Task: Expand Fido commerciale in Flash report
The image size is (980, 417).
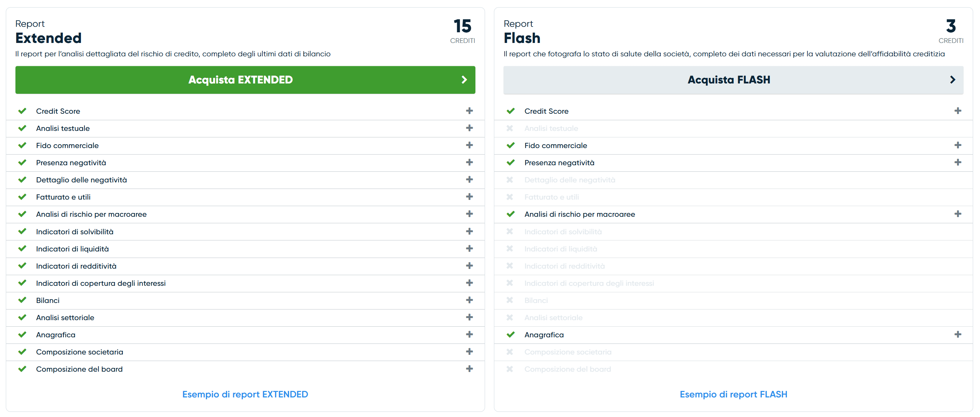Action: pyautogui.click(x=958, y=145)
